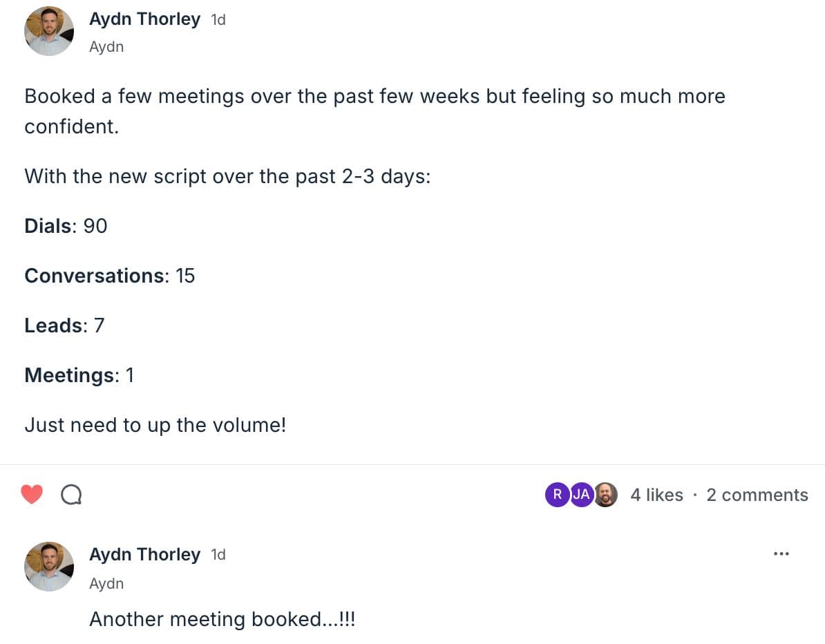
Task: Click the 'JA' reactor avatar
Action: pos(581,494)
